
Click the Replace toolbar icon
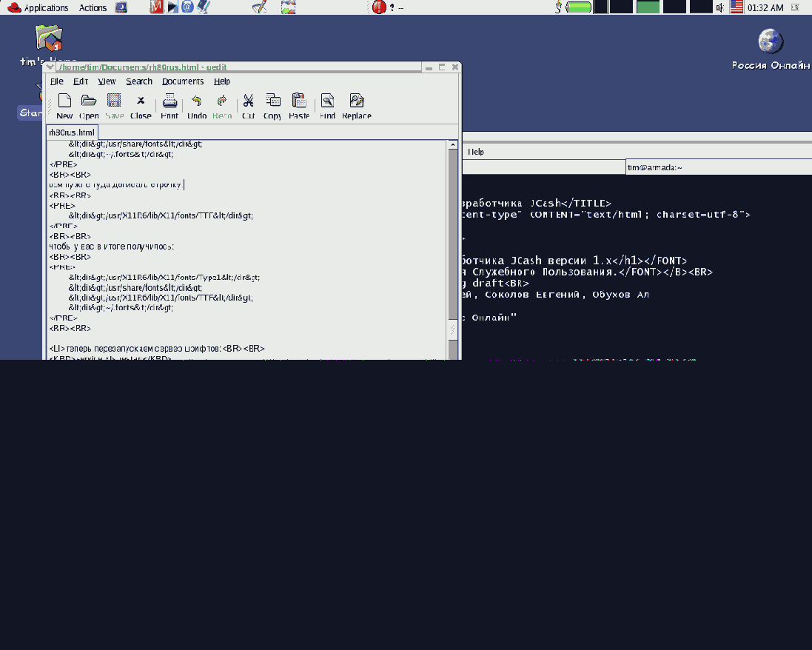click(x=357, y=105)
